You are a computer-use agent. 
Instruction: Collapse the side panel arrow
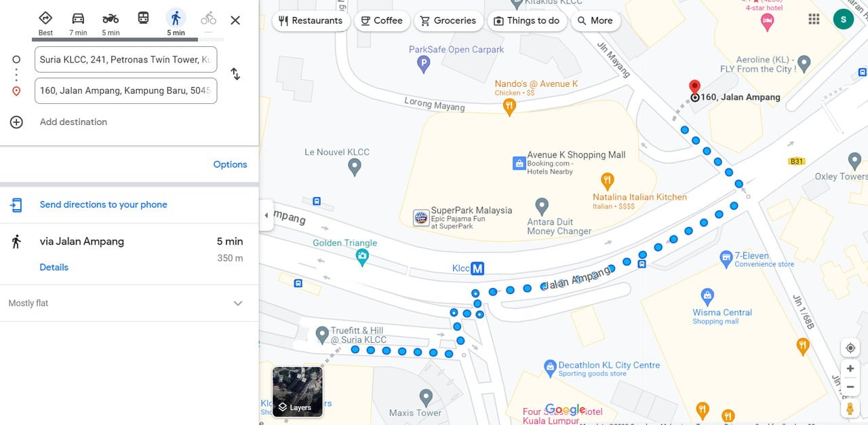pyautogui.click(x=266, y=215)
